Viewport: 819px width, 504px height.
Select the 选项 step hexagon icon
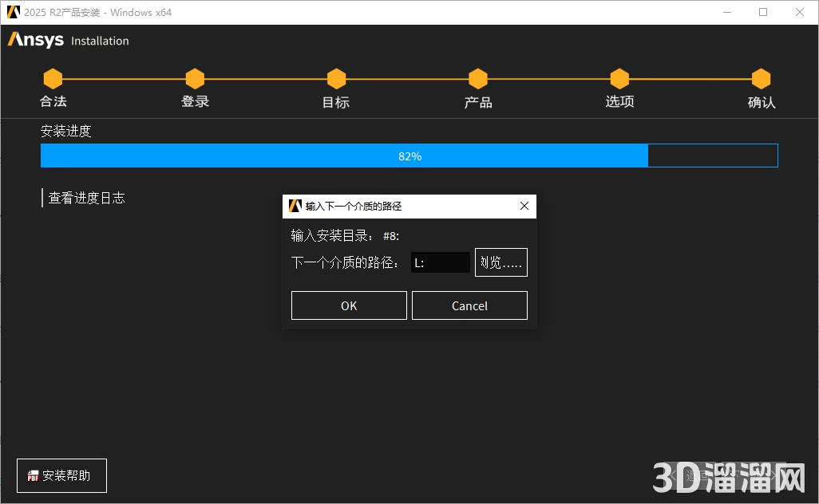point(619,78)
